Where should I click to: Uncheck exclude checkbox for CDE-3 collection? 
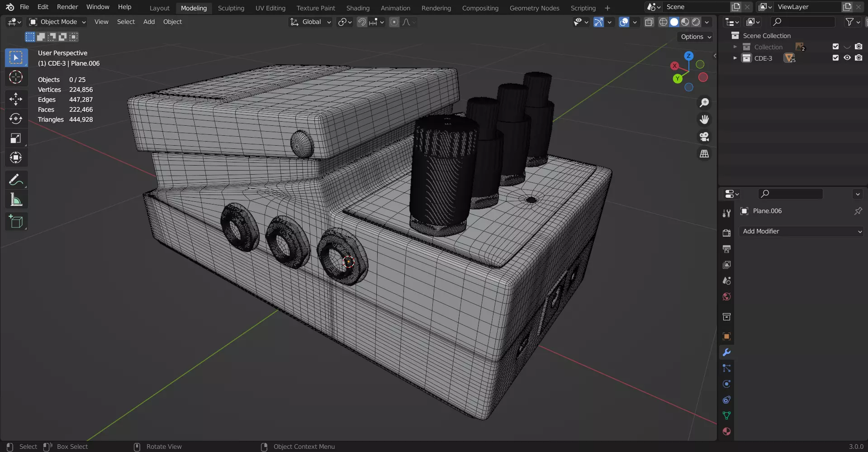[x=835, y=58]
